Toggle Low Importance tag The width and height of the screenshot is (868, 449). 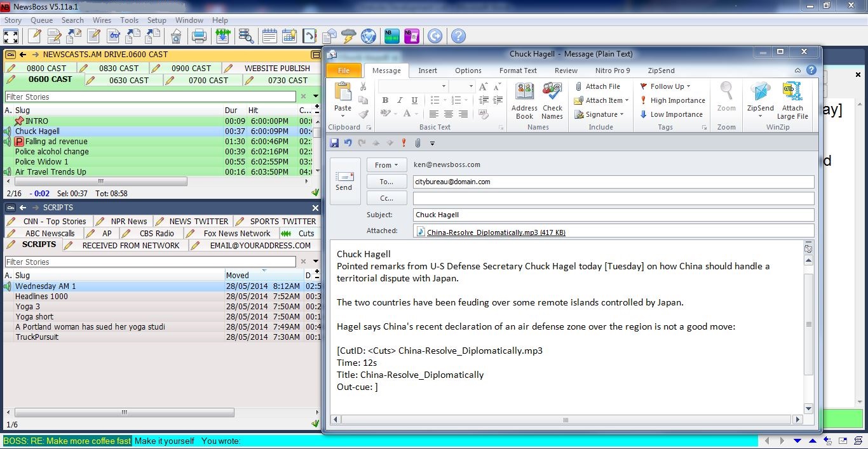click(x=671, y=114)
